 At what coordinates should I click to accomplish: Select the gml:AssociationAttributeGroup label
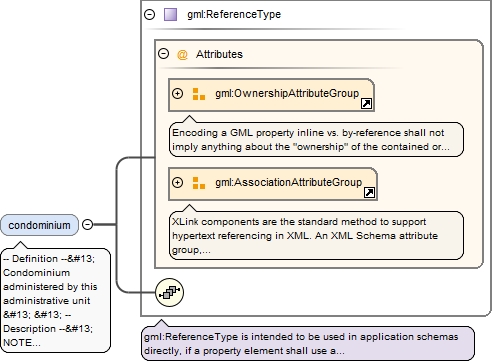pos(288,182)
